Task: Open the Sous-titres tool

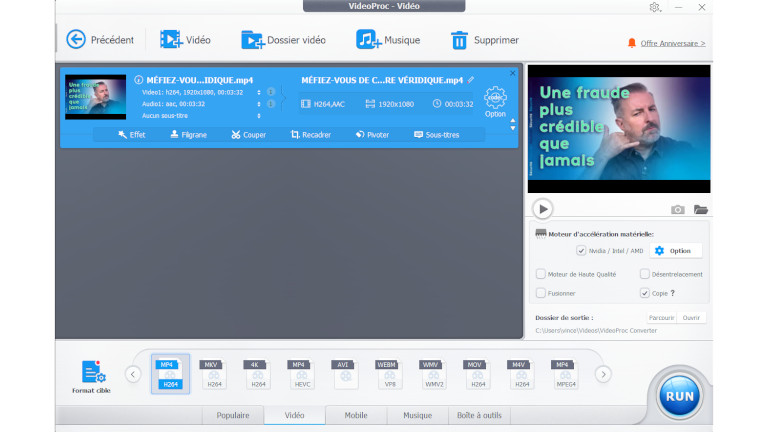Action: (437, 135)
